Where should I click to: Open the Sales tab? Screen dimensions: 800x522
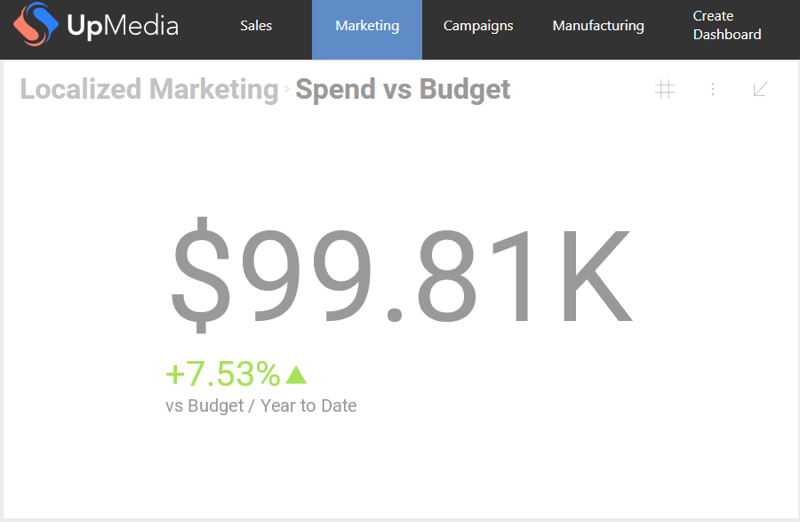[256, 26]
